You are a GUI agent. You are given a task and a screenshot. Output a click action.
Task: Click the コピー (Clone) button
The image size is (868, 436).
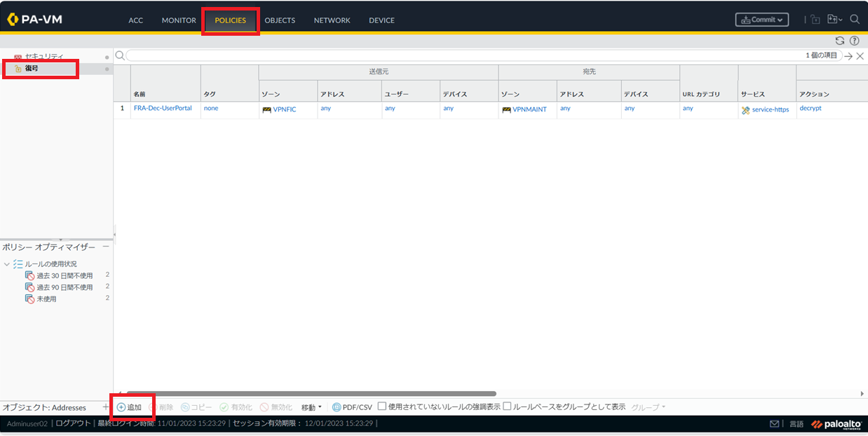(x=196, y=407)
